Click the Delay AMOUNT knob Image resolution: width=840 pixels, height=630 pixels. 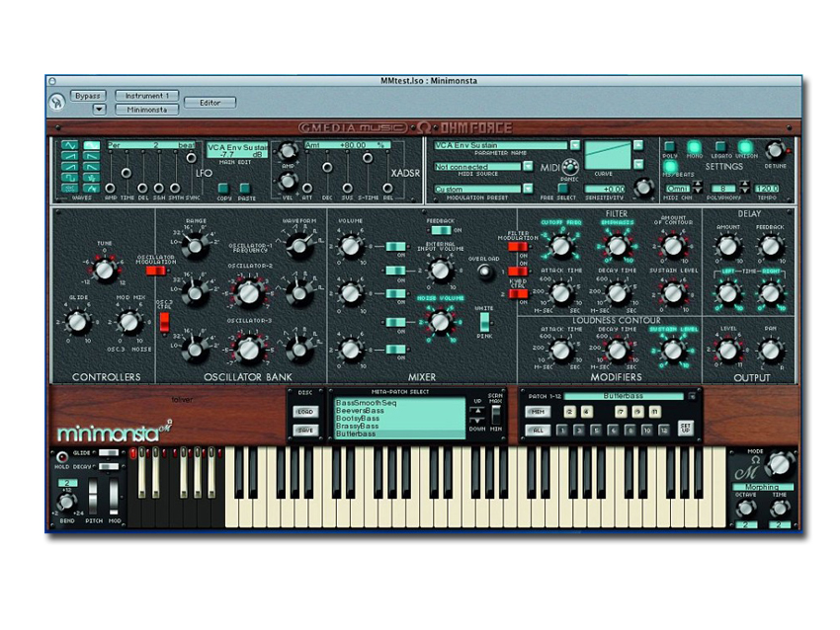pos(727,246)
